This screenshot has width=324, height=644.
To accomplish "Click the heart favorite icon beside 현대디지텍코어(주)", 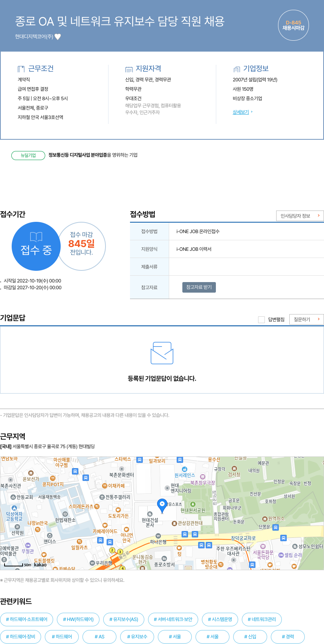I will point(58,37).
